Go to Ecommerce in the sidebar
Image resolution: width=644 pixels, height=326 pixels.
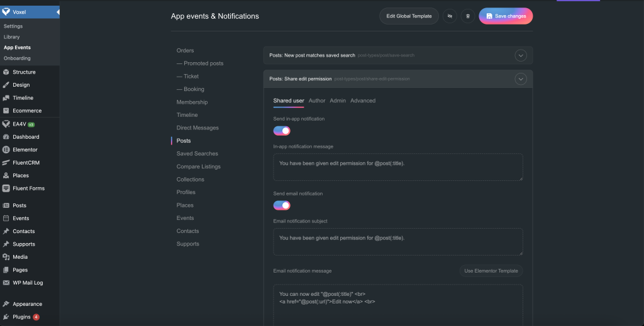27,111
